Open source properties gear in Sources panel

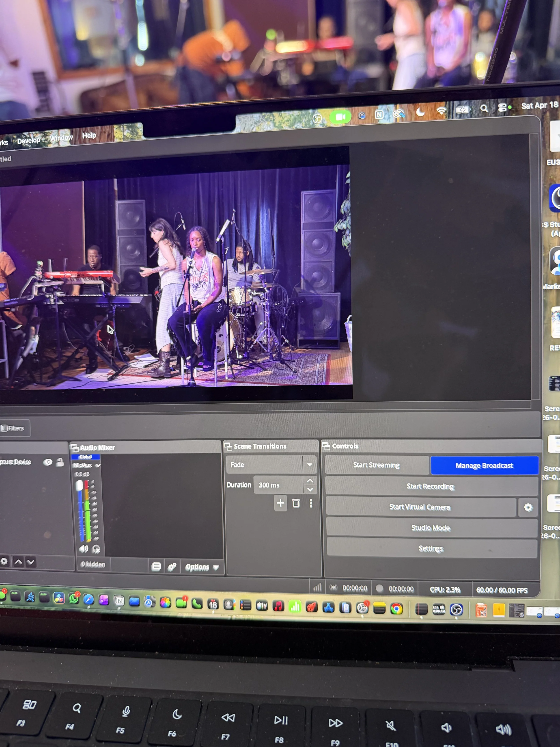pyautogui.click(x=4, y=561)
